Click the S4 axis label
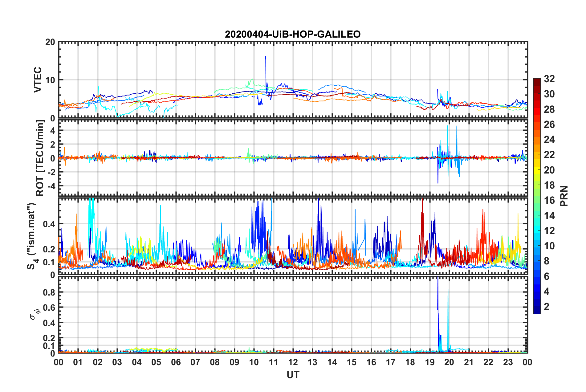This screenshot has width=586, height=392. coord(32,236)
